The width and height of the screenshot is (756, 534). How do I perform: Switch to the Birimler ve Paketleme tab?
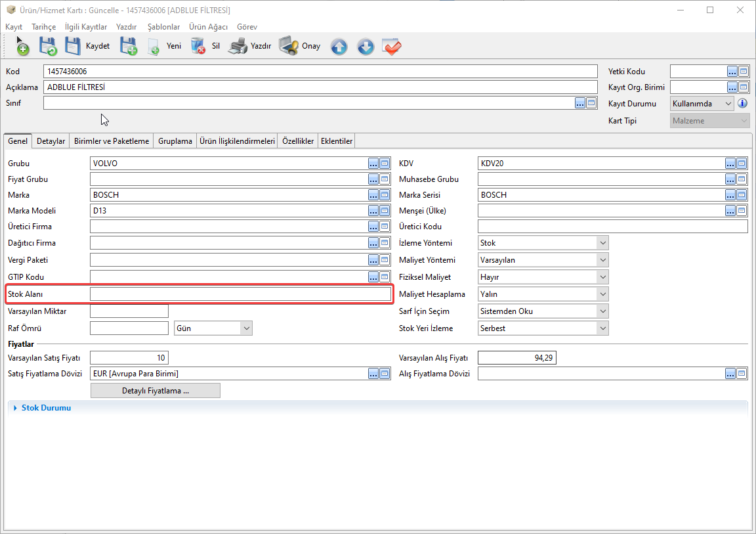112,141
